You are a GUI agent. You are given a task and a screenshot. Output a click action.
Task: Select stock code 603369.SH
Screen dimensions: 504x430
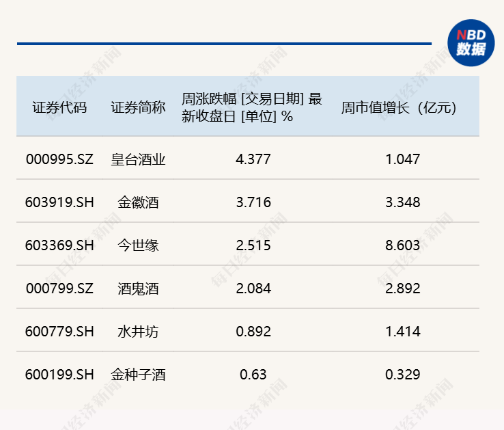pyautogui.click(x=59, y=245)
